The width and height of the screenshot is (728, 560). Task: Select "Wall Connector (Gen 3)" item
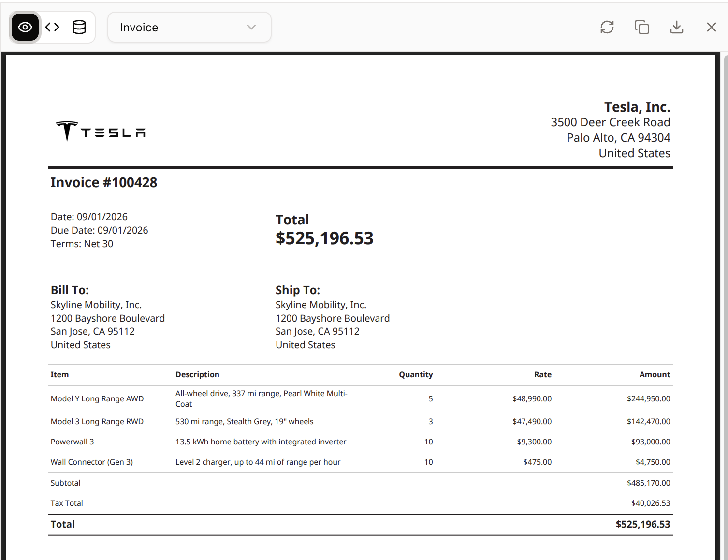click(92, 462)
